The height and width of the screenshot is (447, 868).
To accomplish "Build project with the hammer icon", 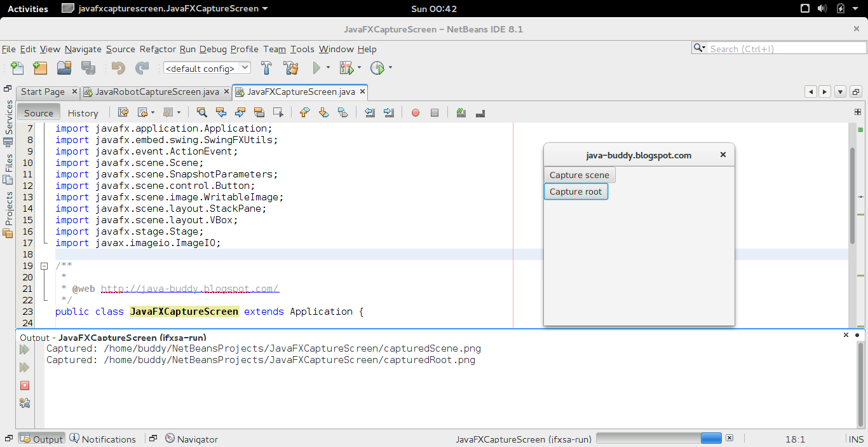I will 267,67.
